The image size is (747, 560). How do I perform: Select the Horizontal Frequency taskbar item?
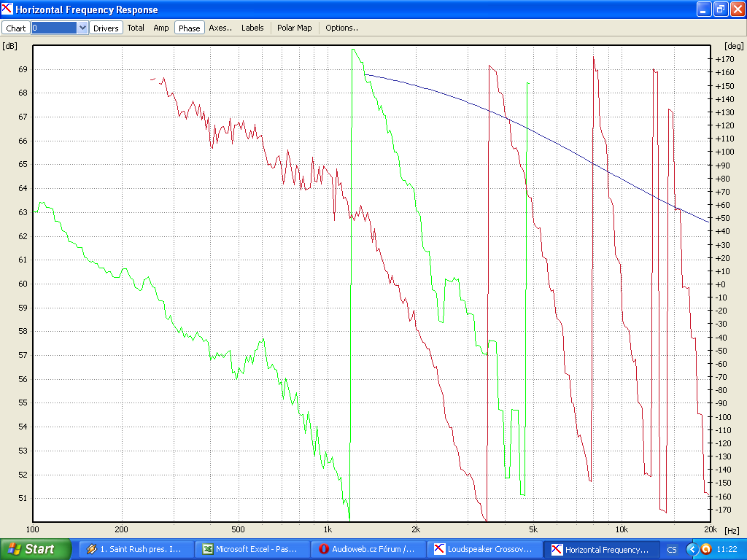click(x=602, y=549)
